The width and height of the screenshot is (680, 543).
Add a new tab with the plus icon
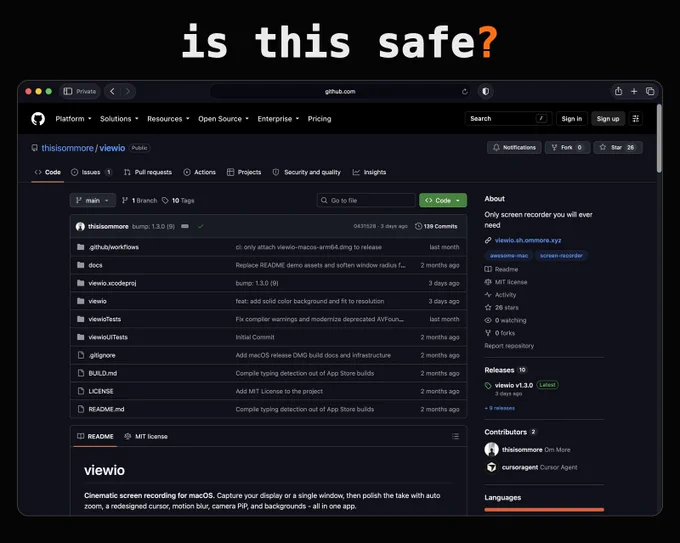click(634, 92)
